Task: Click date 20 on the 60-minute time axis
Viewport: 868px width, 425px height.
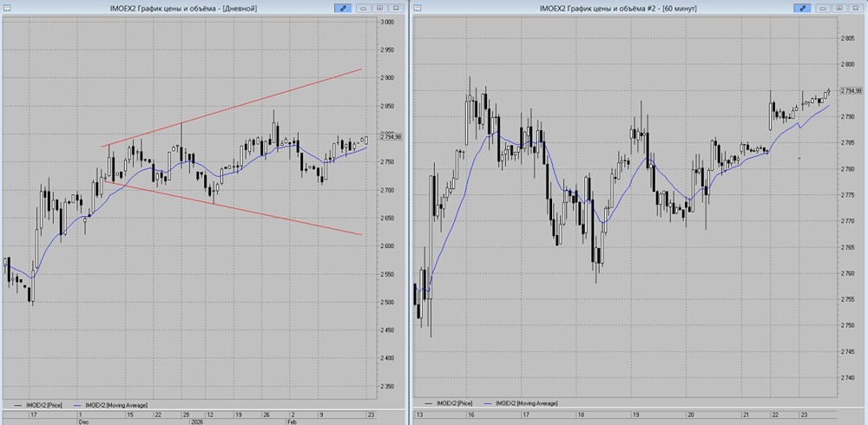Action: [x=690, y=415]
